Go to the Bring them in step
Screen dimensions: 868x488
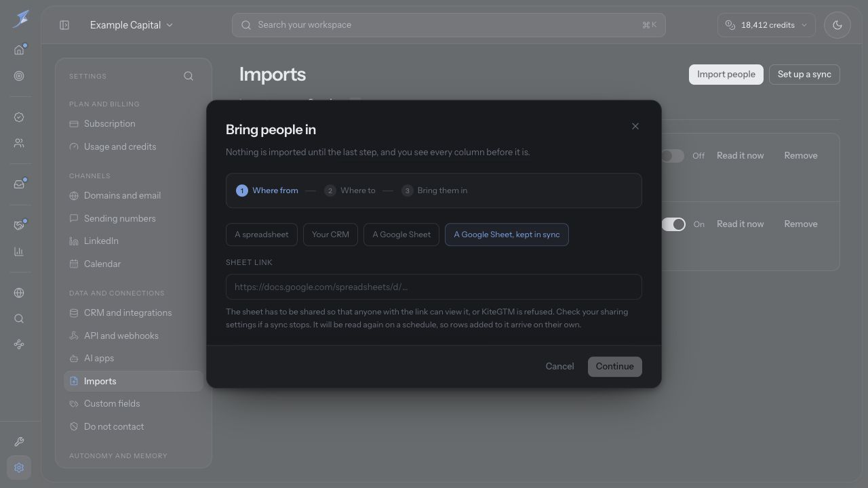pyautogui.click(x=435, y=190)
